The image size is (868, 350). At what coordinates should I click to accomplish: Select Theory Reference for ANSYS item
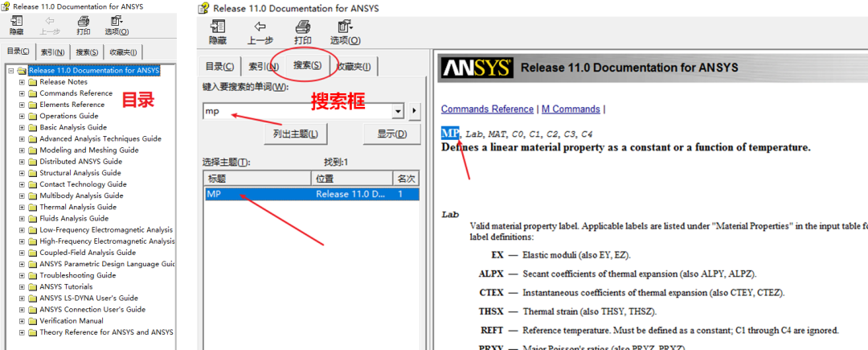coord(106,332)
